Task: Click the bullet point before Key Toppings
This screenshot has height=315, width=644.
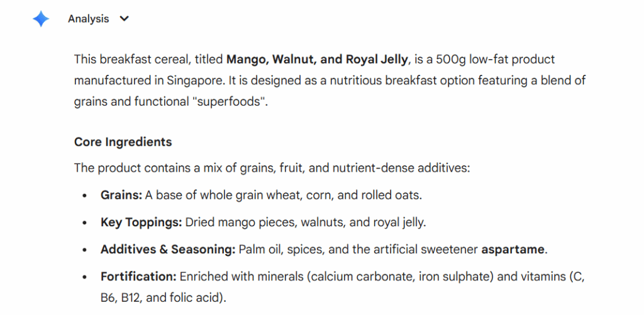Action: (x=85, y=223)
